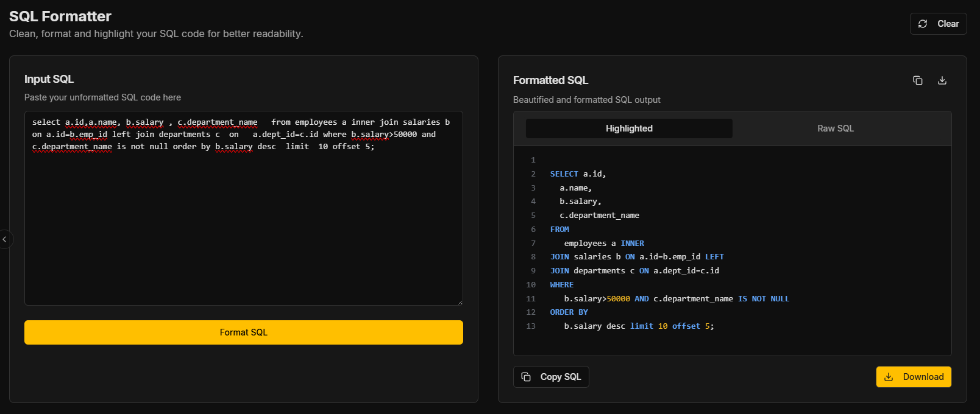980x414 pixels.
Task: Click the WHERE keyword on line 10
Action: (562, 285)
